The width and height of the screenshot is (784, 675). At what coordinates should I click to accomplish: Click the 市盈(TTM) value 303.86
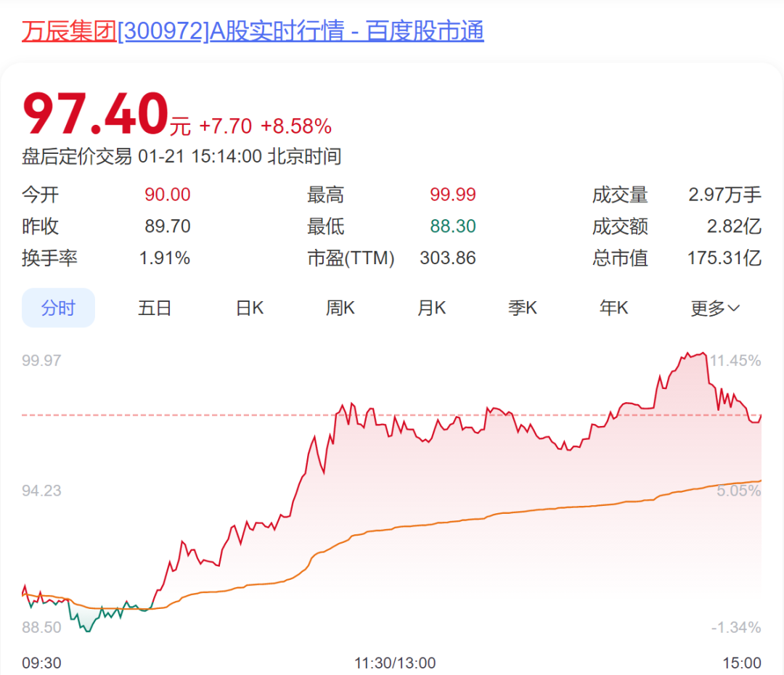tap(447, 258)
